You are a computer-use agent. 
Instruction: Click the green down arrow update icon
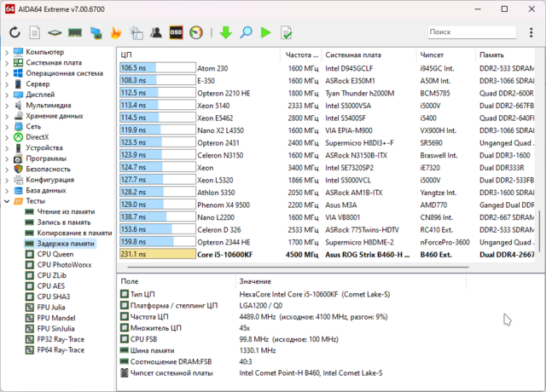point(225,33)
